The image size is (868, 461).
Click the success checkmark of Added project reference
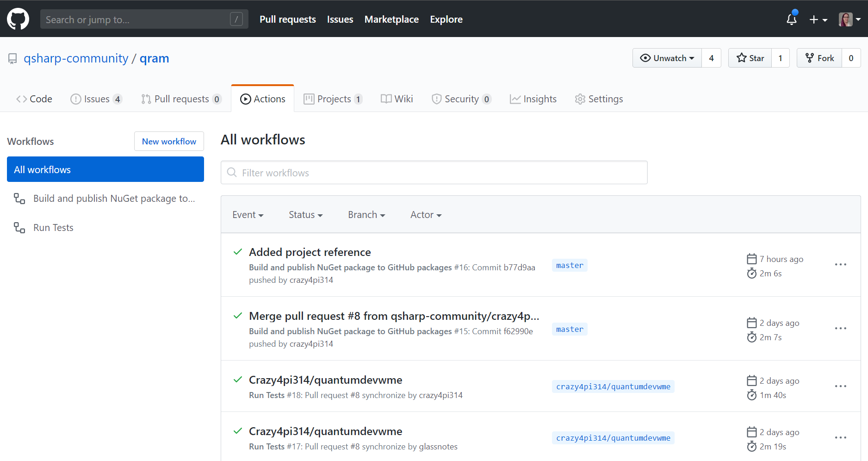(238, 252)
